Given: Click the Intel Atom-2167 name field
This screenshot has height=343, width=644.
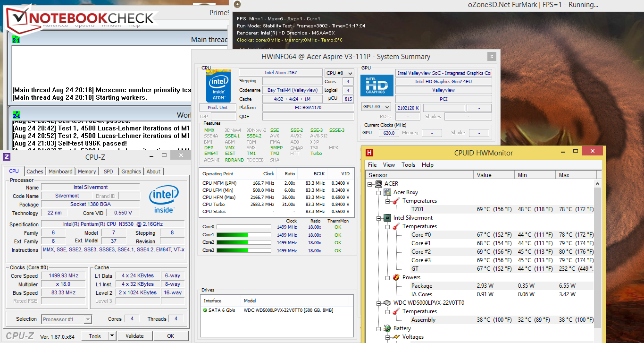Looking at the screenshot, I should point(281,73).
